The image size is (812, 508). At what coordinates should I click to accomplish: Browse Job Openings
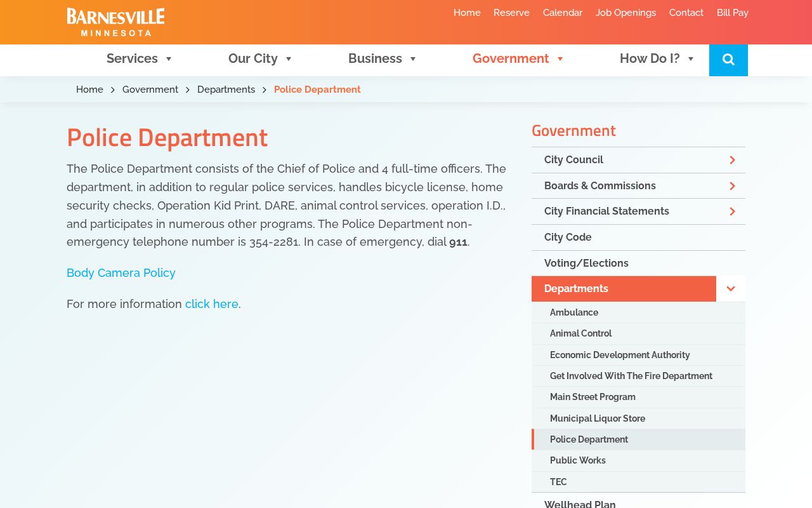pyautogui.click(x=625, y=13)
